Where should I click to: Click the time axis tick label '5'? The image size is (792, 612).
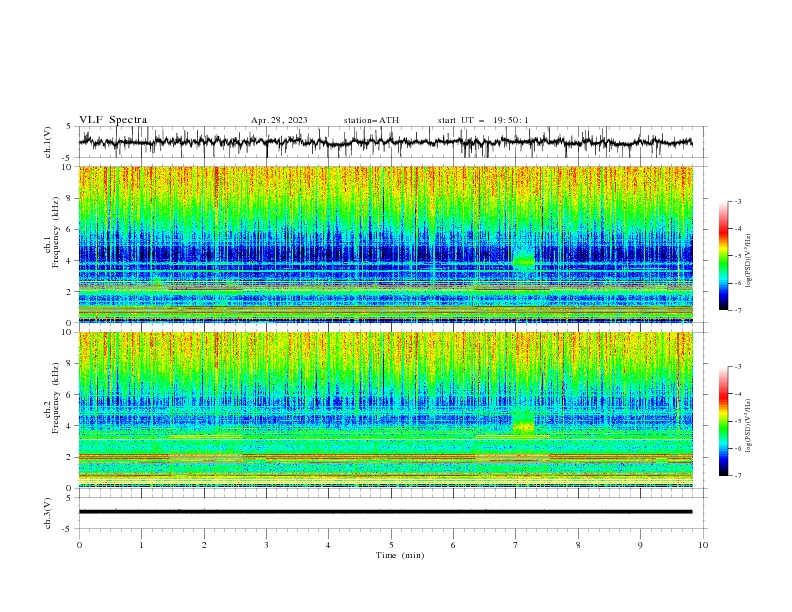coord(391,545)
